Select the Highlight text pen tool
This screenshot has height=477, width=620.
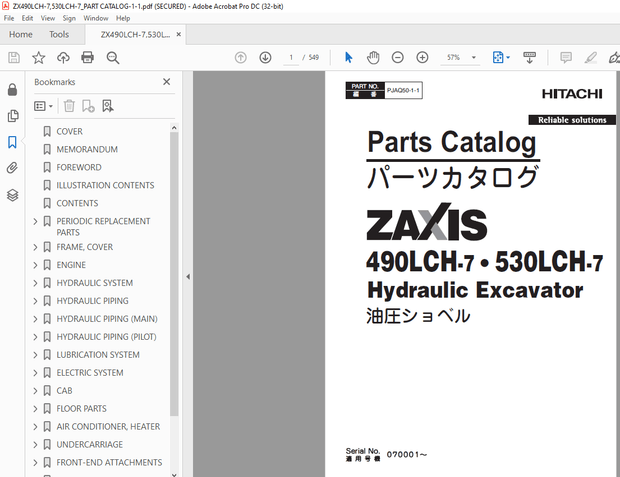pos(591,58)
